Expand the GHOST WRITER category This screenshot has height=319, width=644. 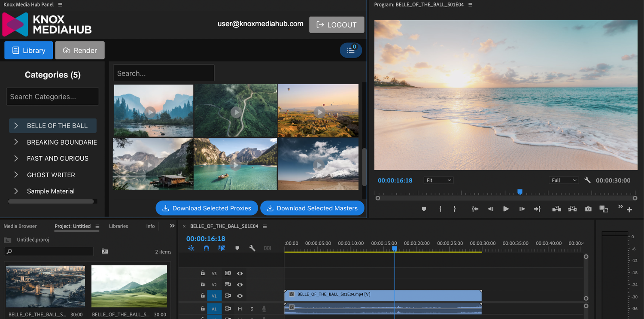point(16,175)
